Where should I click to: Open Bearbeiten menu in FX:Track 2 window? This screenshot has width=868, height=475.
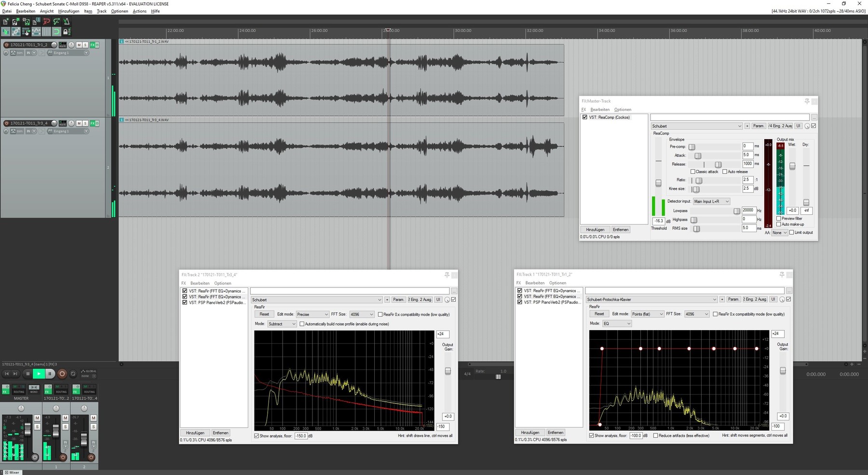point(200,283)
